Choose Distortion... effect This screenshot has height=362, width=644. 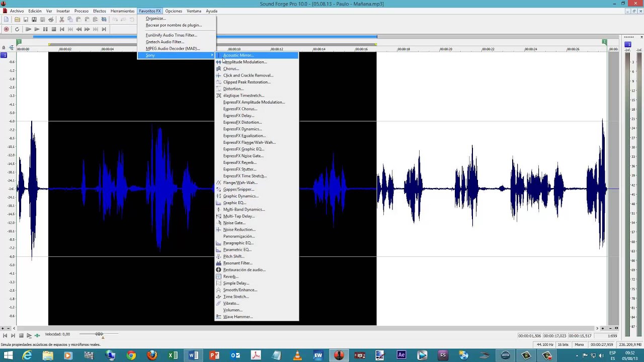tap(257, 89)
